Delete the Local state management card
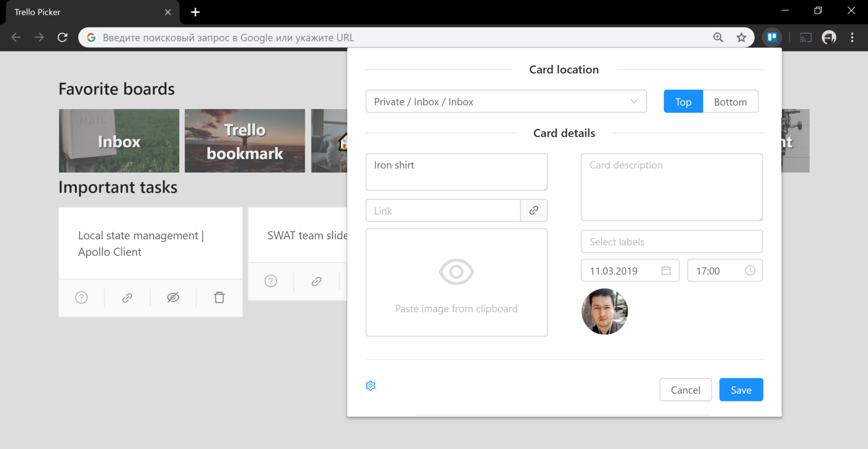868x449 pixels. 219,297
